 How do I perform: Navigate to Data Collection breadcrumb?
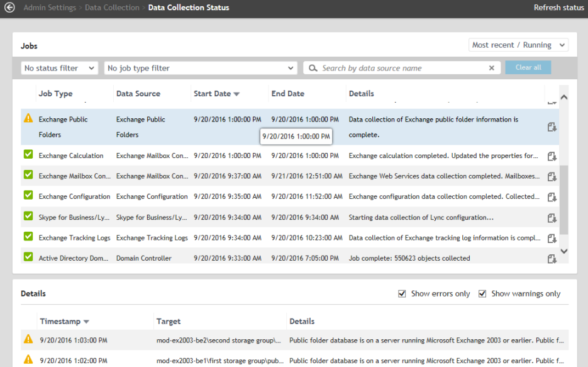tap(112, 8)
